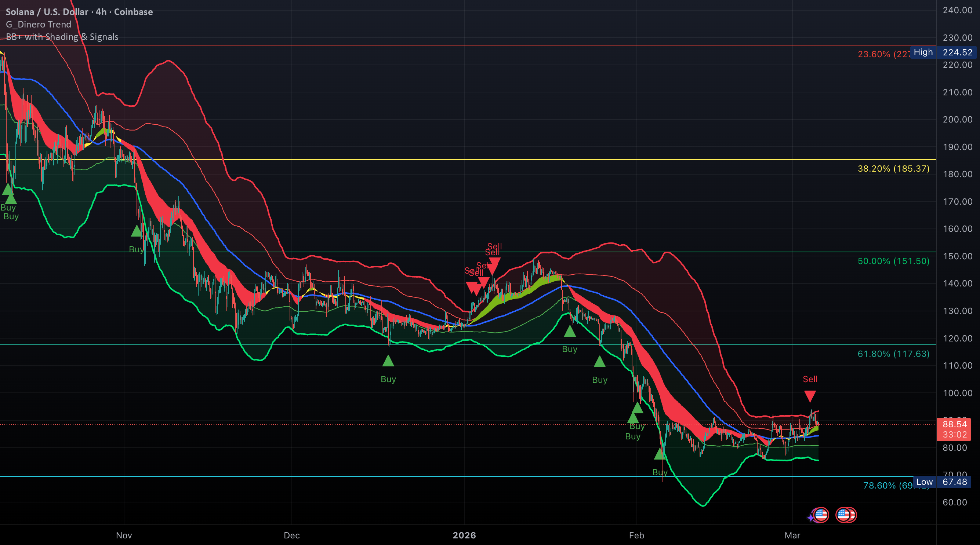The height and width of the screenshot is (545, 980).
Task: Select the red Sell arrow in March
Action: tap(810, 396)
